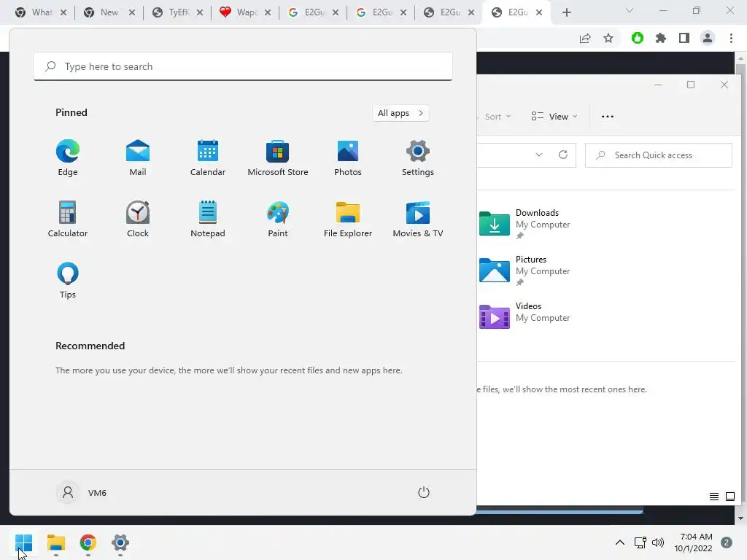Viewport: 747px width, 560px height.
Task: Refresh the File Explorer window
Action: pos(563,155)
